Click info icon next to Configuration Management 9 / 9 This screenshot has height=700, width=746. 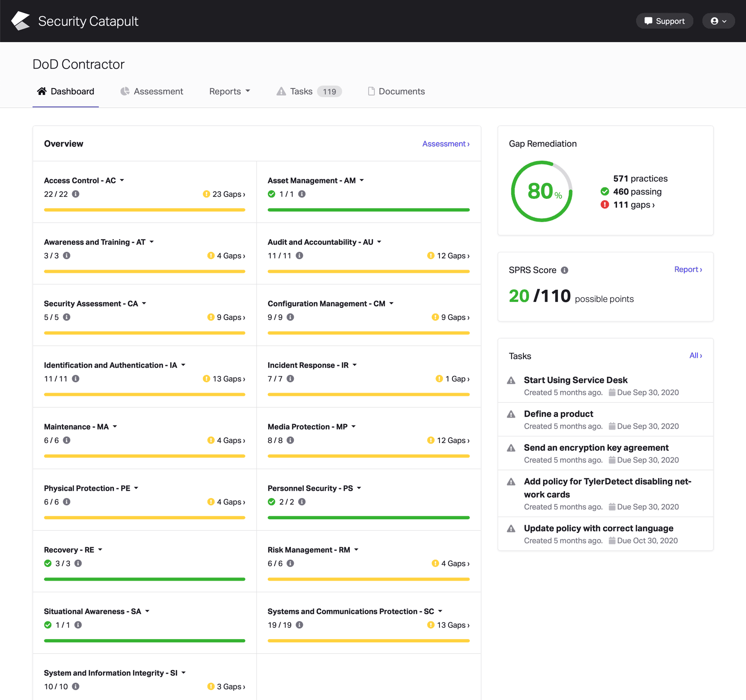(291, 317)
